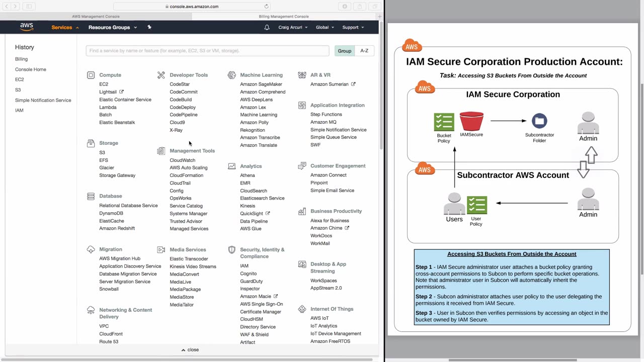Click the Compute category icon
The image size is (644, 362).
tap(91, 75)
